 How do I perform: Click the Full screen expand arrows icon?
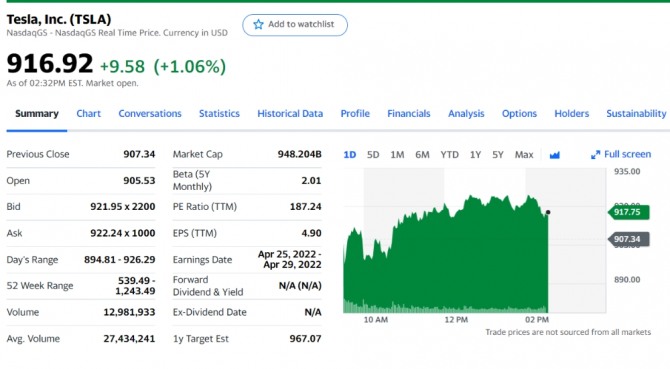click(595, 155)
